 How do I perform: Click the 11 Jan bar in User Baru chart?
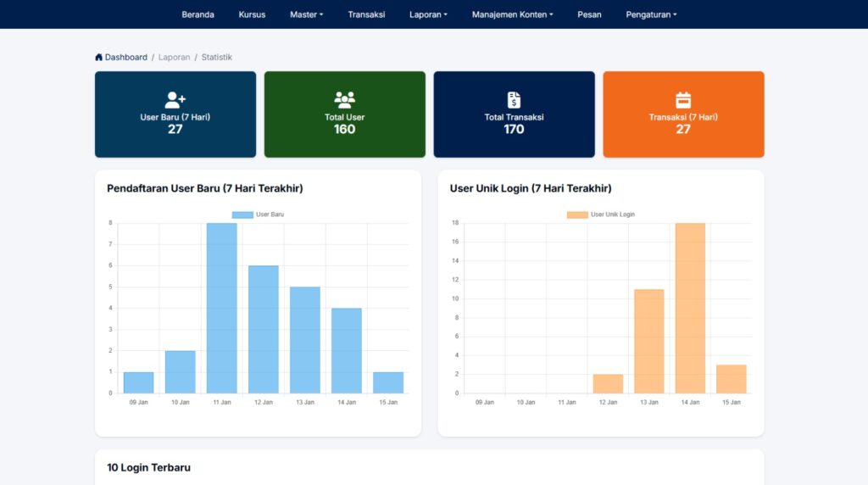[x=221, y=309]
